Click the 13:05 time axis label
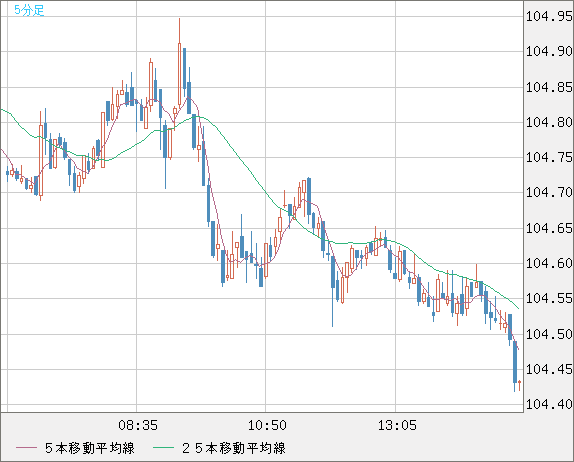This screenshot has width=574, height=462. [x=397, y=425]
